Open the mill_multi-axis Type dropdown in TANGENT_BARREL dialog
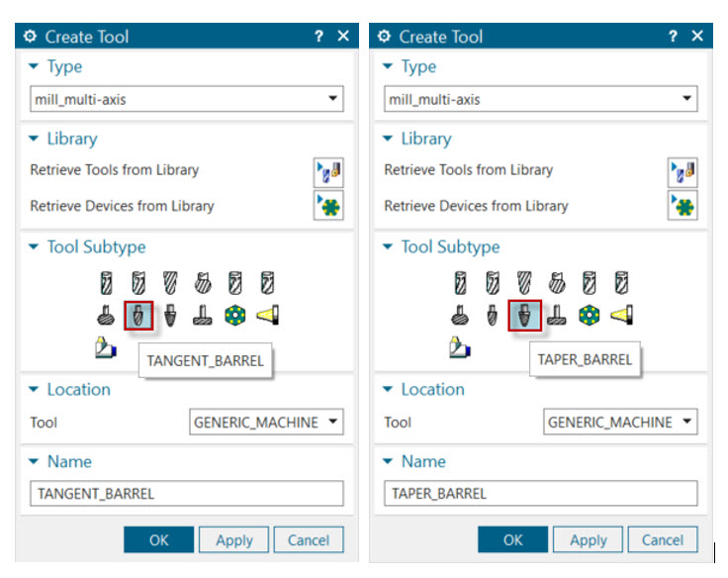Screen dimensions: 728x578 pyautogui.click(x=186, y=99)
